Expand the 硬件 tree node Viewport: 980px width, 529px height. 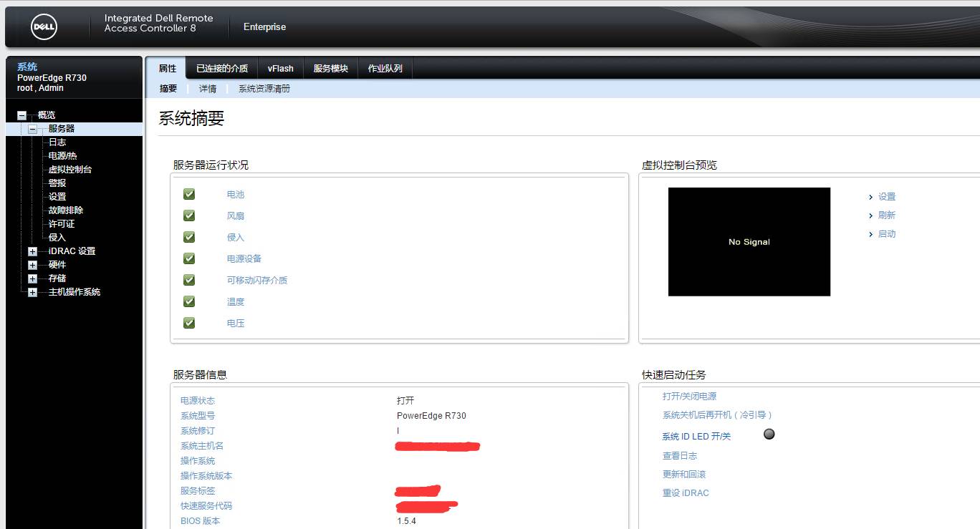[32, 265]
